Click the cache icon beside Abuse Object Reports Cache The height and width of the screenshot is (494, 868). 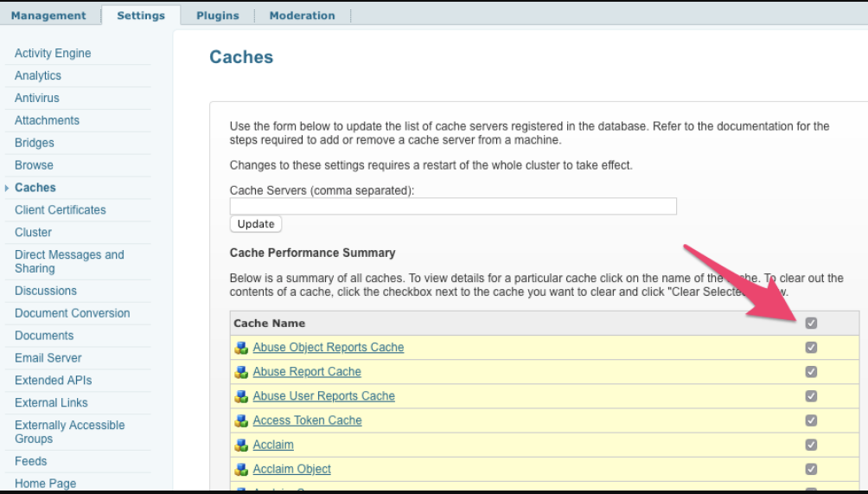241,348
